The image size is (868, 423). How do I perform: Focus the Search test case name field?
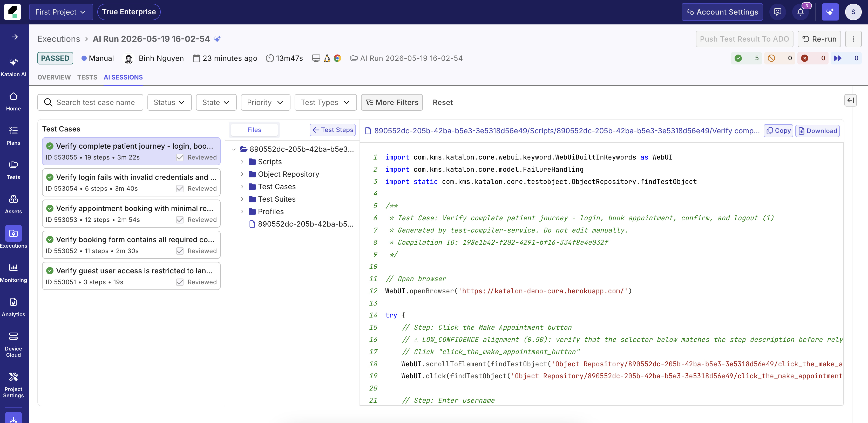[90, 103]
